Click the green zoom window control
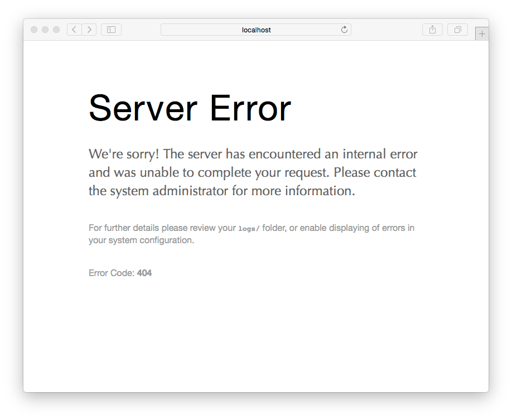The image size is (512, 420). [x=55, y=30]
